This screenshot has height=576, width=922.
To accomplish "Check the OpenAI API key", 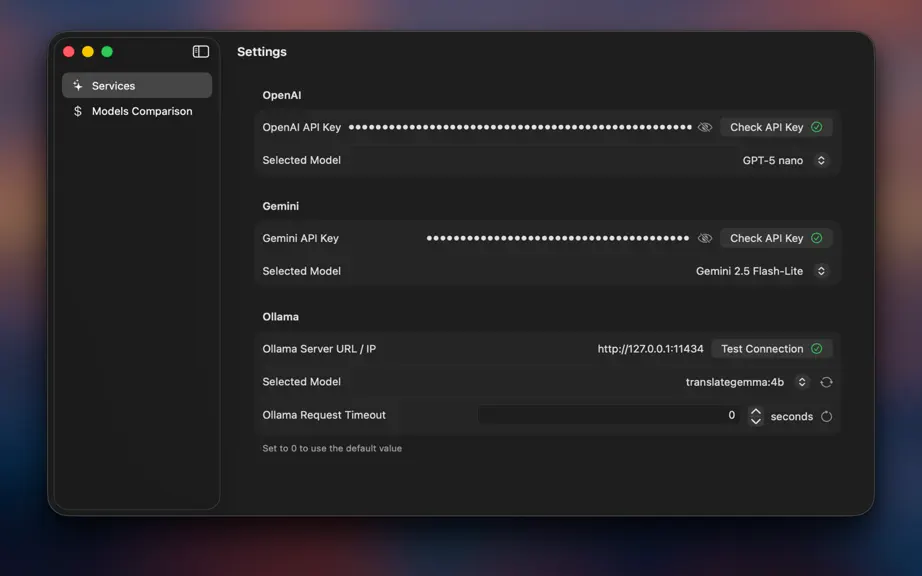I will pos(776,128).
